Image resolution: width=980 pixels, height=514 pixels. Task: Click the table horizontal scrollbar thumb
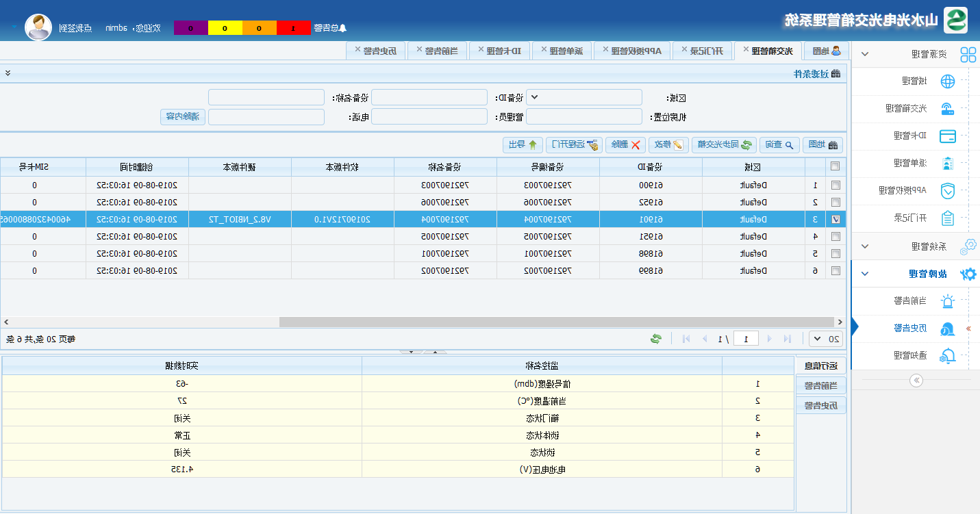click(x=557, y=322)
